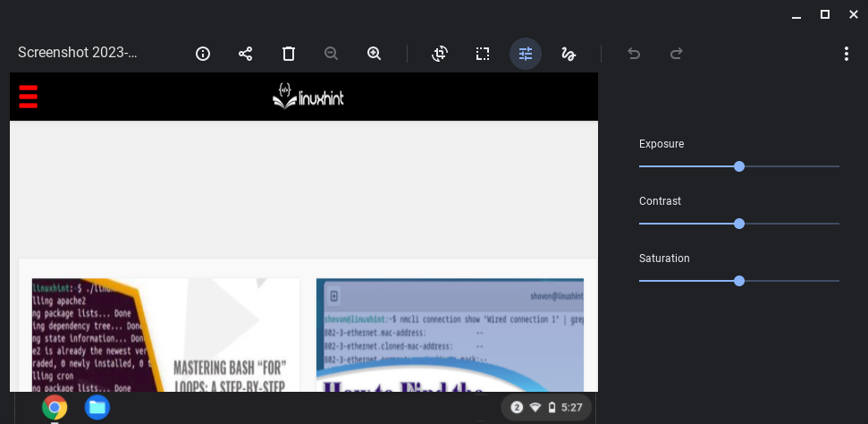Click the Contrast slider handle
The height and width of the screenshot is (424, 868).
click(739, 224)
